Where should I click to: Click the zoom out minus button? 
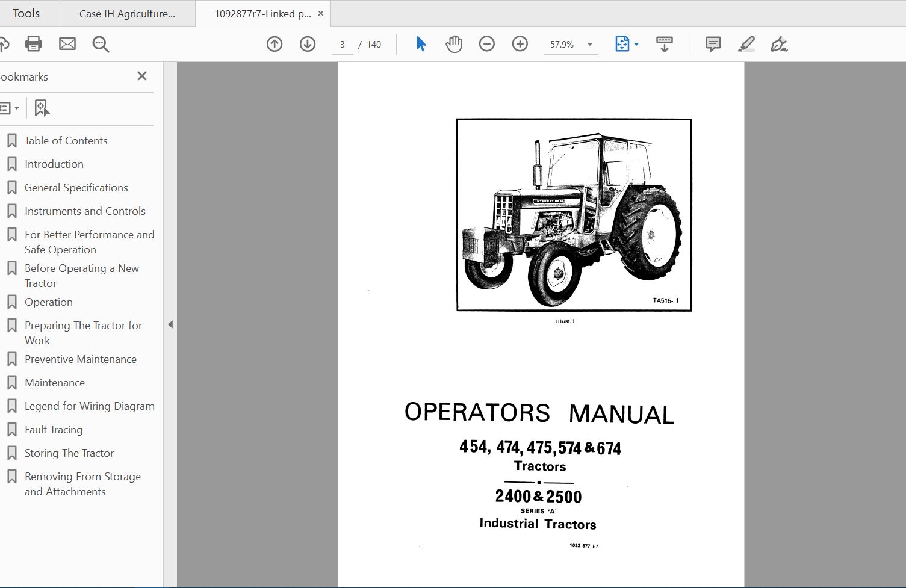(x=487, y=44)
